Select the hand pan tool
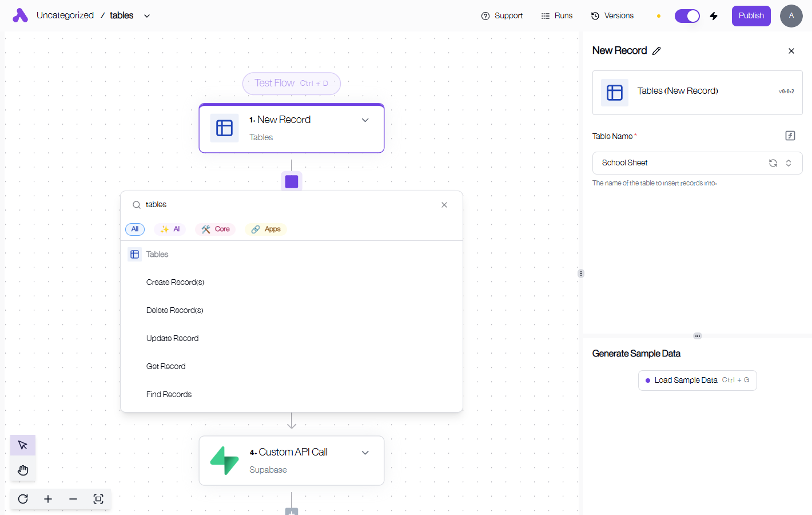812x515 pixels. point(23,470)
